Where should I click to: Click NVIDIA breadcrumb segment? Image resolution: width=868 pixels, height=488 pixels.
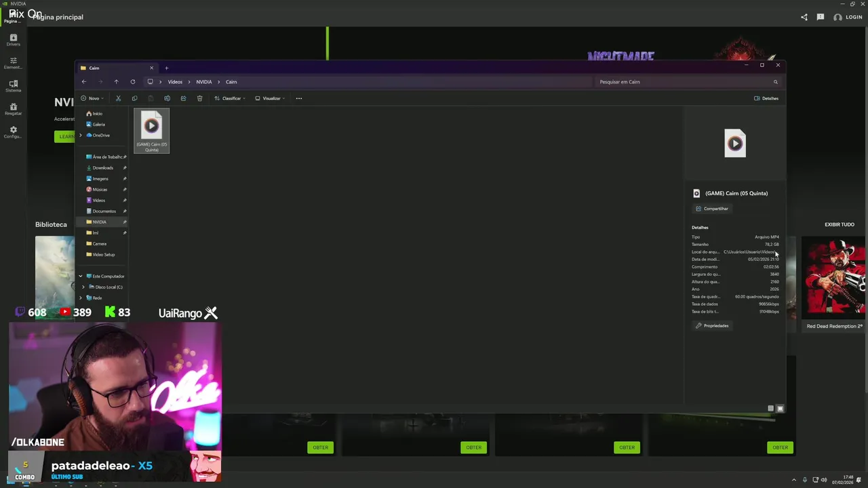pyautogui.click(x=204, y=82)
